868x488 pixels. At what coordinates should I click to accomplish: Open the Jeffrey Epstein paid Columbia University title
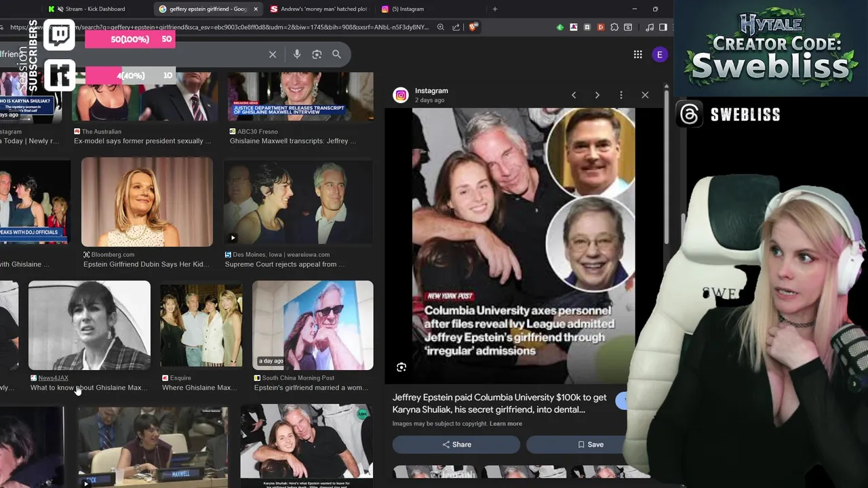click(499, 403)
